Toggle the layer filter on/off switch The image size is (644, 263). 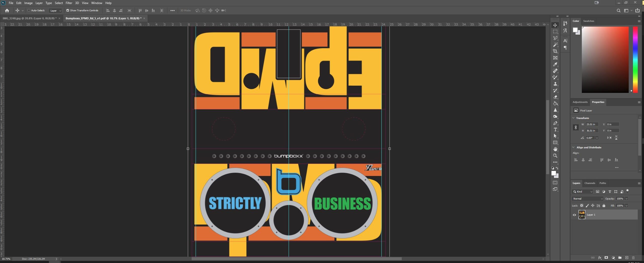[627, 191]
